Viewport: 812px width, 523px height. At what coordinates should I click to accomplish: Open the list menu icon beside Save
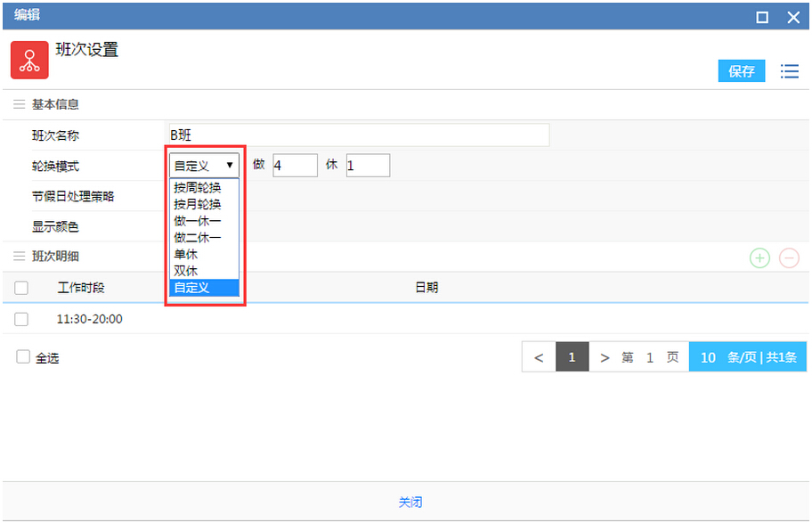pyautogui.click(x=789, y=71)
